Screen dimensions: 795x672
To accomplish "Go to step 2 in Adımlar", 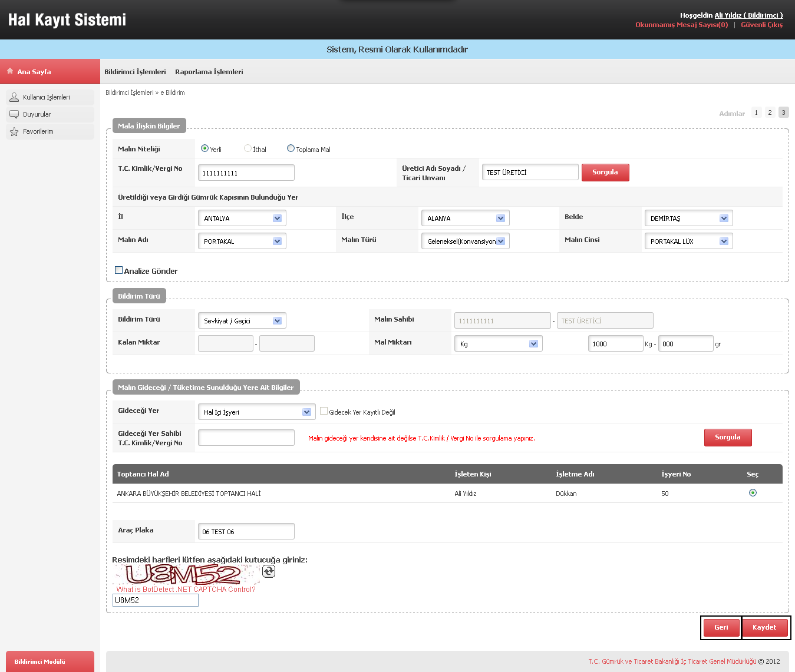I will [770, 112].
